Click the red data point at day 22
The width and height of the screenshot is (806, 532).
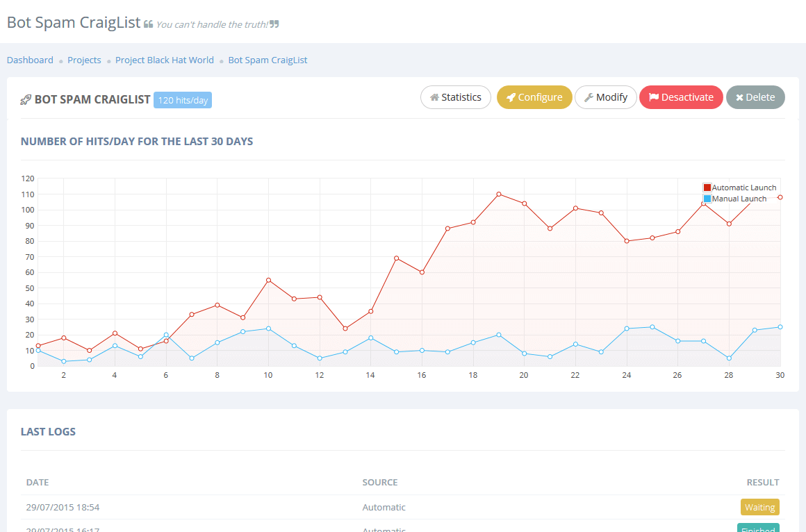pyautogui.click(x=576, y=208)
